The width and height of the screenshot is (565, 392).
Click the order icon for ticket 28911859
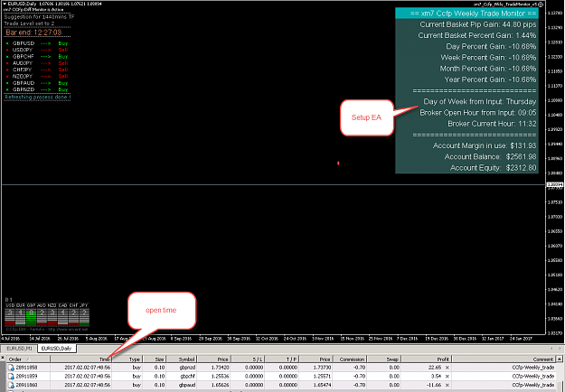[x=11, y=376]
